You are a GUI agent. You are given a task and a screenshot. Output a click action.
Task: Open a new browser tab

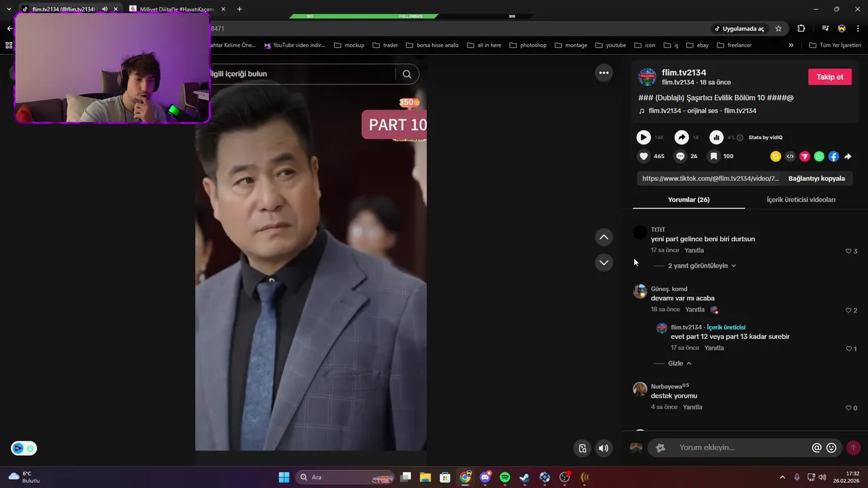239,9
